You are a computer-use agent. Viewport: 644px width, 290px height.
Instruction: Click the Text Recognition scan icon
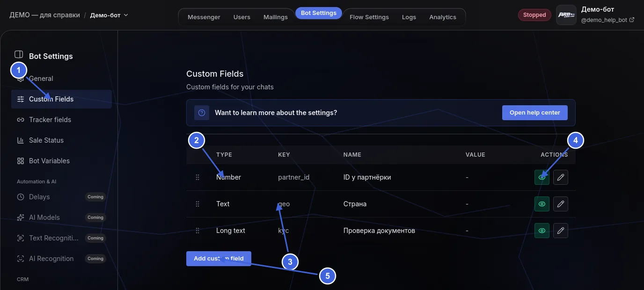point(21,238)
